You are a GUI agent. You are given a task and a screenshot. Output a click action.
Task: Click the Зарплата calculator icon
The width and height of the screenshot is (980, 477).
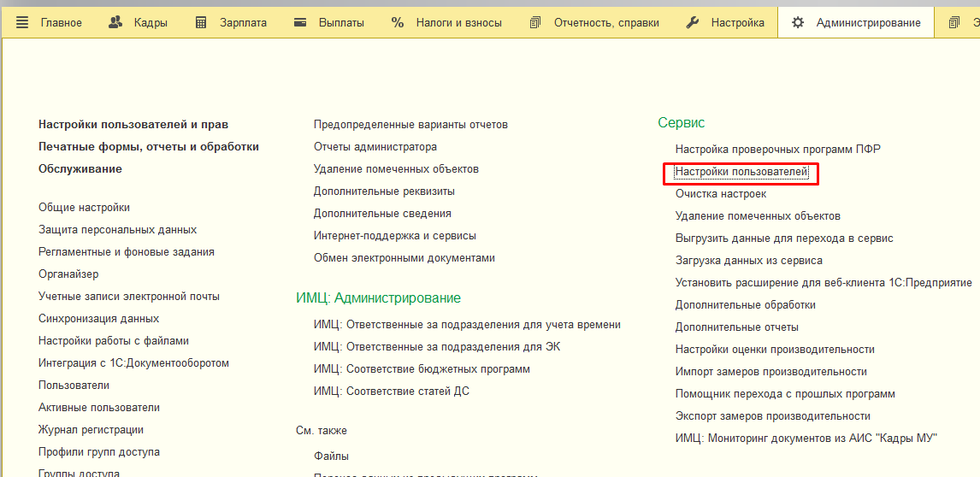pos(201,23)
